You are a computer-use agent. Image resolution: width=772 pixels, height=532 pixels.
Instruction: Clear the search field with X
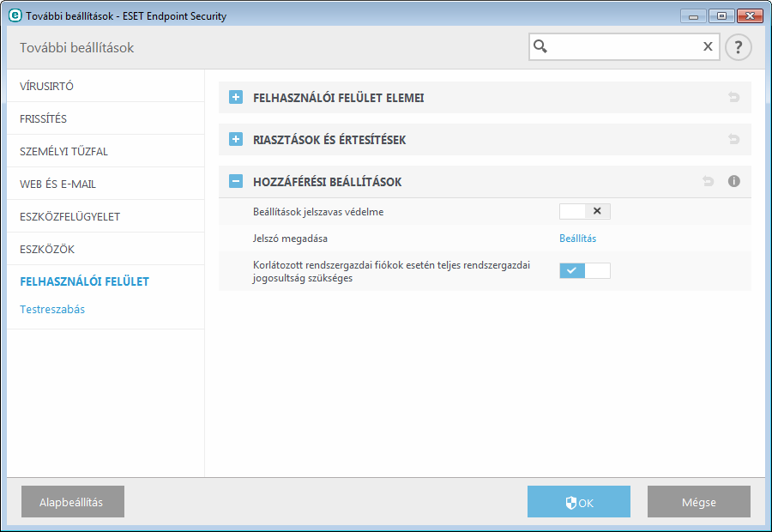click(708, 46)
